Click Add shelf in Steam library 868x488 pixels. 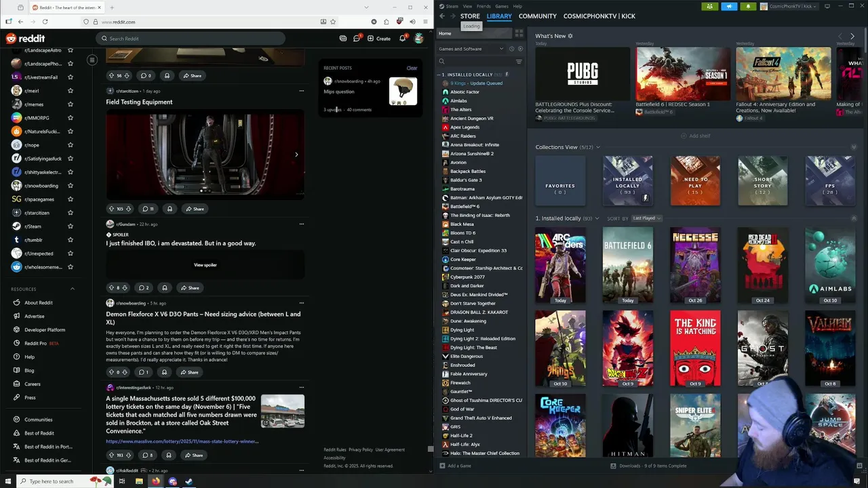[696, 136]
